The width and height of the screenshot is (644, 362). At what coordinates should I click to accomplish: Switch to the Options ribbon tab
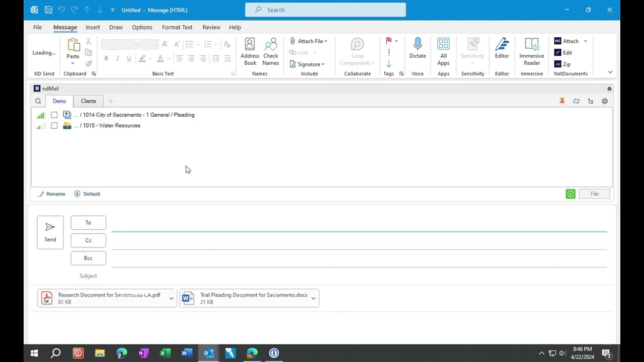[142, 27]
